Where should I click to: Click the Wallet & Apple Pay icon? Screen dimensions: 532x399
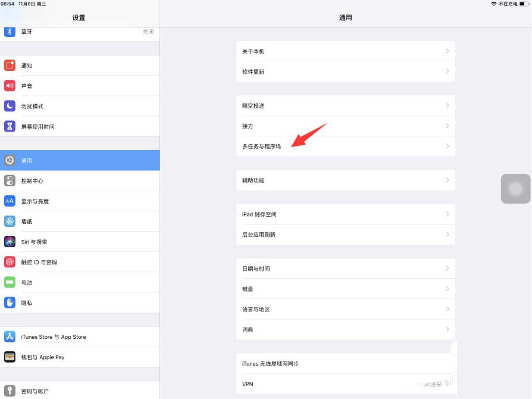9,357
